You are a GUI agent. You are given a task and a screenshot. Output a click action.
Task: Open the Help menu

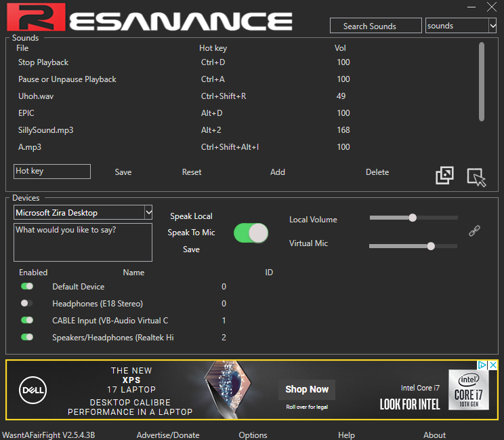pyautogui.click(x=347, y=435)
